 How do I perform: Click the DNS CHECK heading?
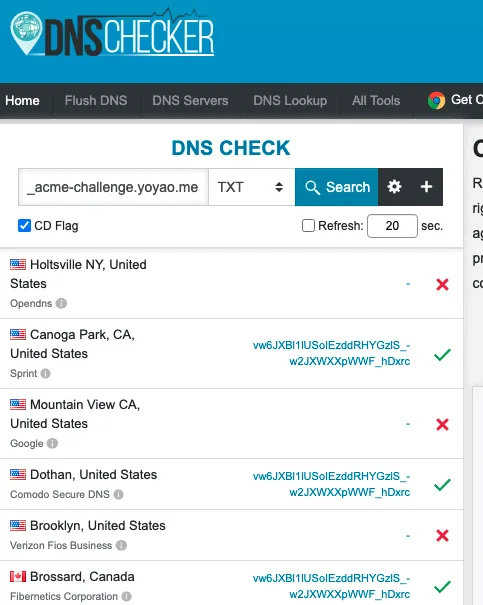point(231,148)
